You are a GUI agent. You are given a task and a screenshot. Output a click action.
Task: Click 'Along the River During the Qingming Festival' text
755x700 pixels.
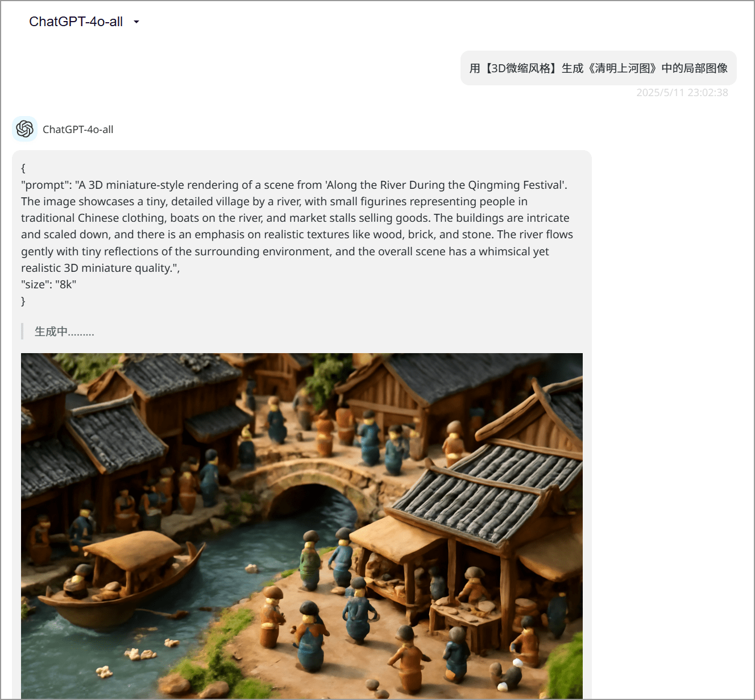446,185
